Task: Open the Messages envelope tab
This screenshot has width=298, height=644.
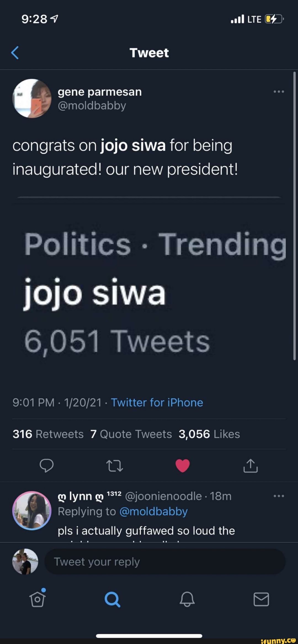Action: click(x=261, y=599)
